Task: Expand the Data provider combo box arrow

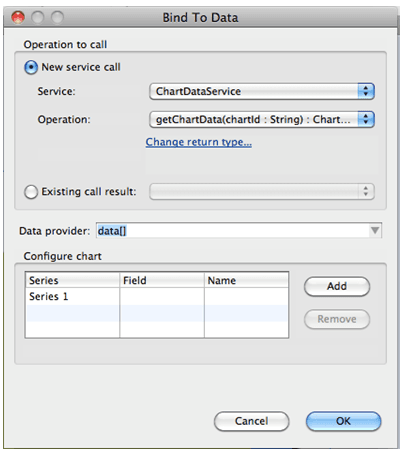Action: 375,230
